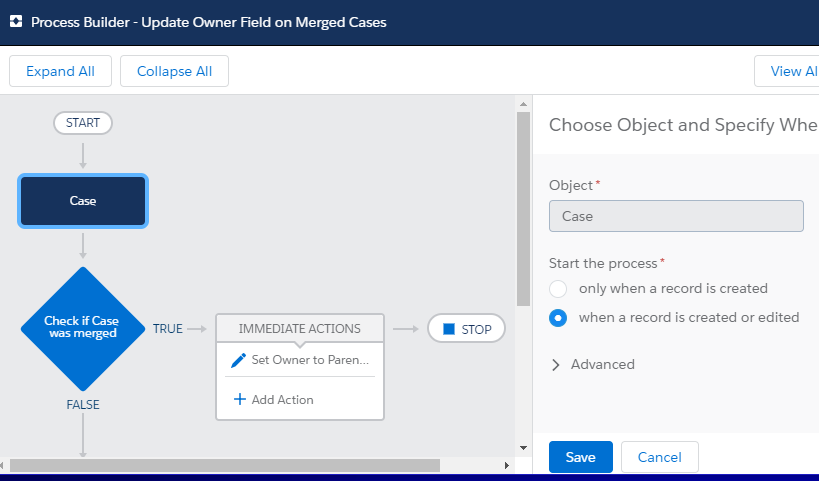Expand all process nodes
Screen dimensions: 819x481
[61, 71]
